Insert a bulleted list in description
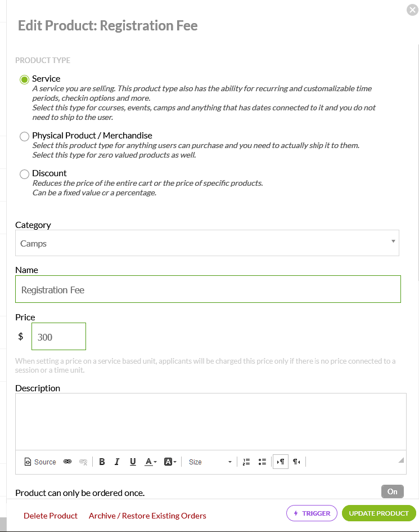The height and width of the screenshot is (532, 419). click(x=262, y=462)
